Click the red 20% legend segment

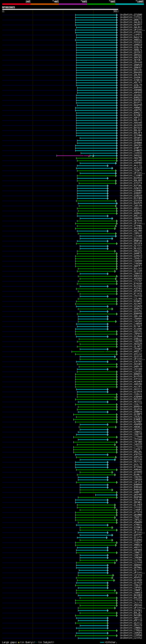coord(16,4)
